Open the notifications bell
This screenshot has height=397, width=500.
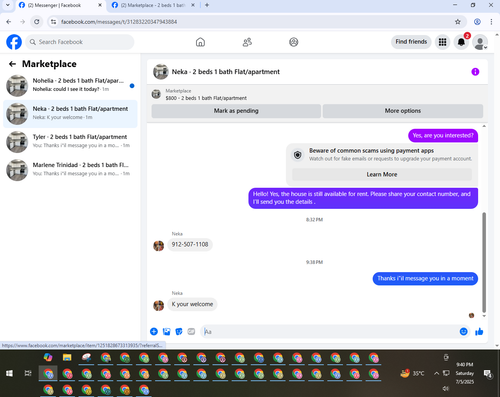click(461, 42)
